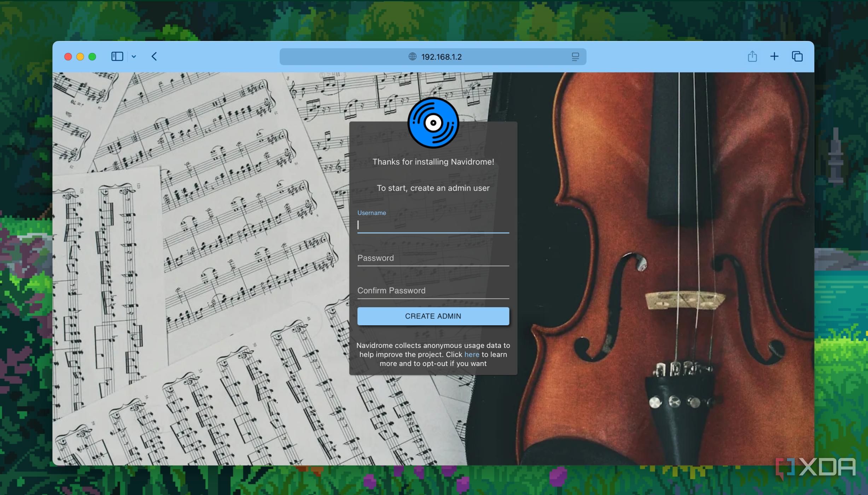The height and width of the screenshot is (495, 868).
Task: Click the Share button in Safari toolbar
Action: click(x=752, y=56)
